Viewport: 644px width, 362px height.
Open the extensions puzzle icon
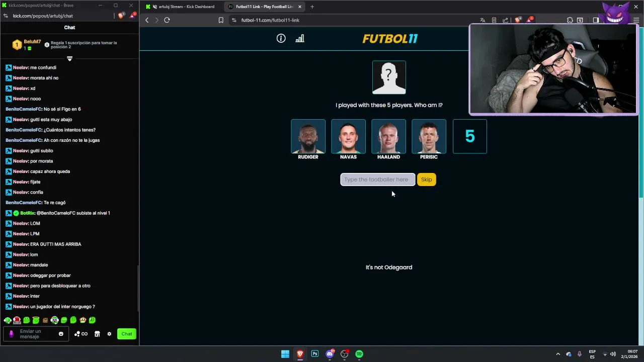click(570, 20)
